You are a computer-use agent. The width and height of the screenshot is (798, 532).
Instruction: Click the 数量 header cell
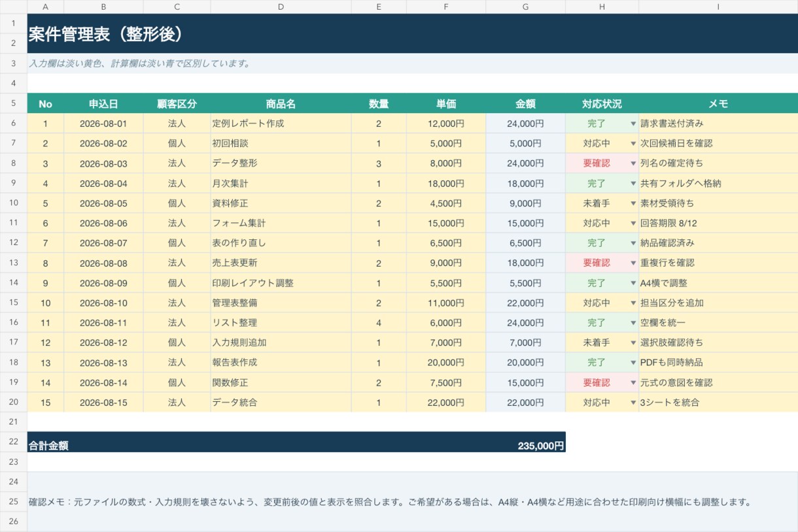379,103
